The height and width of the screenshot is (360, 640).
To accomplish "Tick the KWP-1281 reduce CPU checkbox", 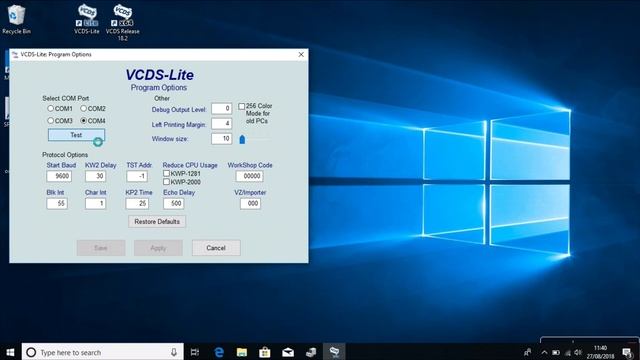I will 167,173.
